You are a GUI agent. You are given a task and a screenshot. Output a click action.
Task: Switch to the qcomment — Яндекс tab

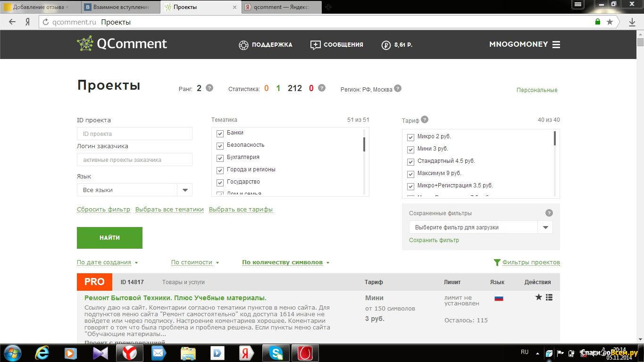click(282, 7)
